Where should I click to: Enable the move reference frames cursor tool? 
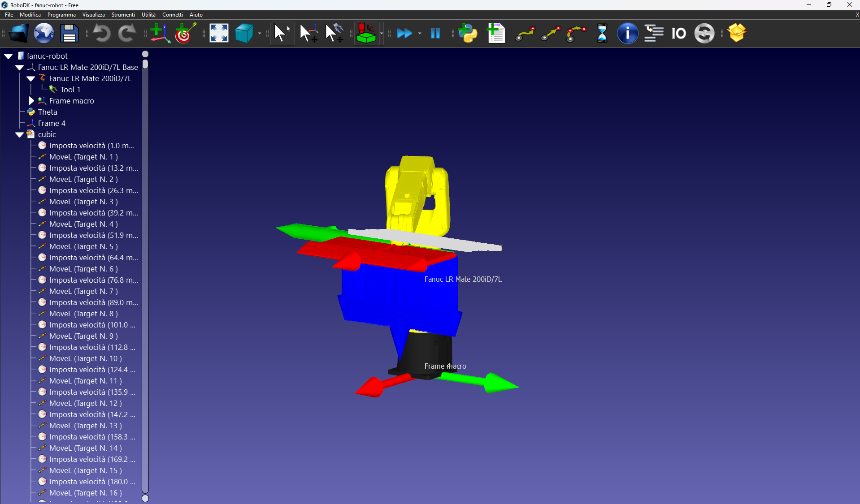click(x=308, y=33)
